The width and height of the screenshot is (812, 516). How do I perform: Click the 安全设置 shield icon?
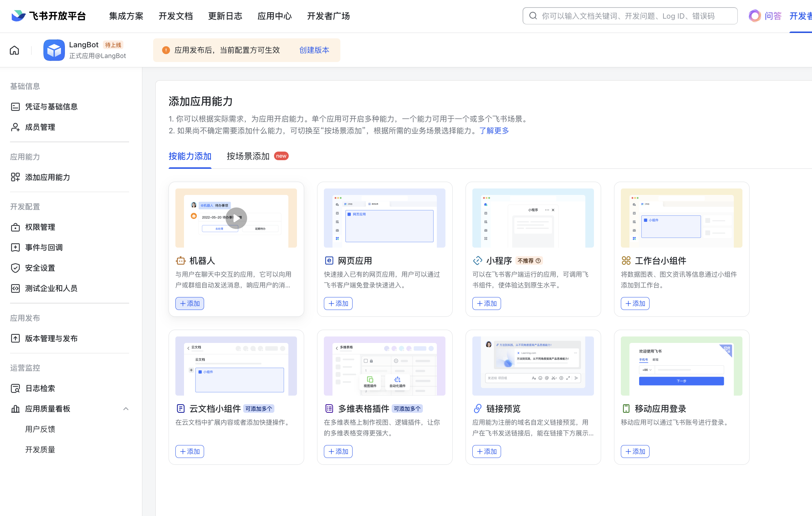pos(15,268)
